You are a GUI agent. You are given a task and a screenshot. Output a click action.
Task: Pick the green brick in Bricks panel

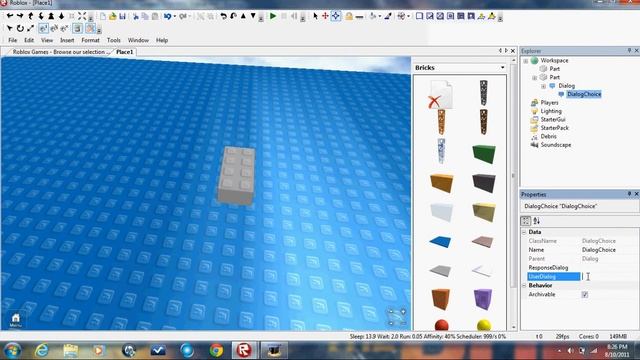pos(484,153)
